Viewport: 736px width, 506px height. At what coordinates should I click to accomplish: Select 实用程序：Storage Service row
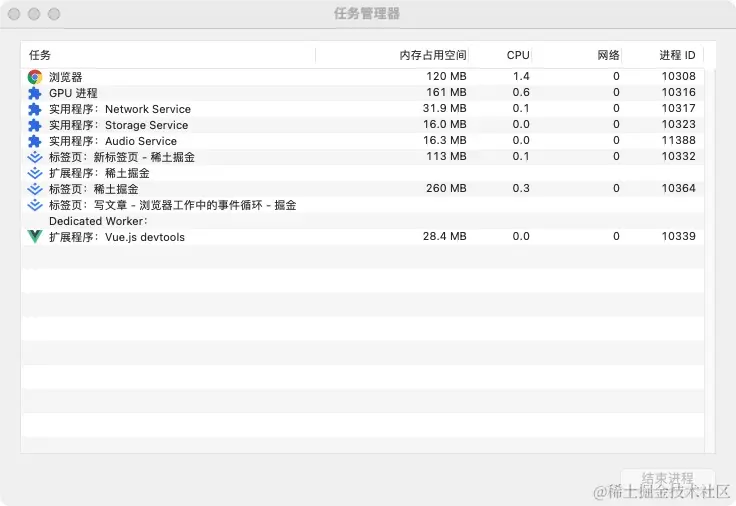click(362, 124)
